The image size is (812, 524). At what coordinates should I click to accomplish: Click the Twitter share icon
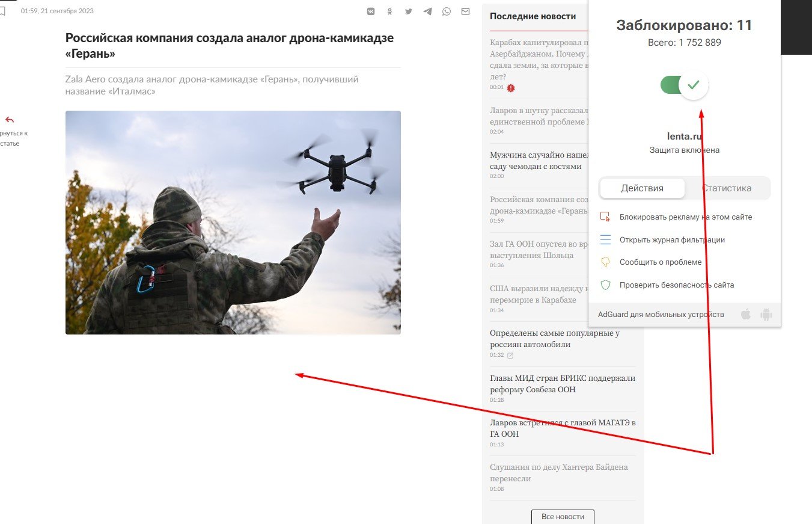click(409, 10)
